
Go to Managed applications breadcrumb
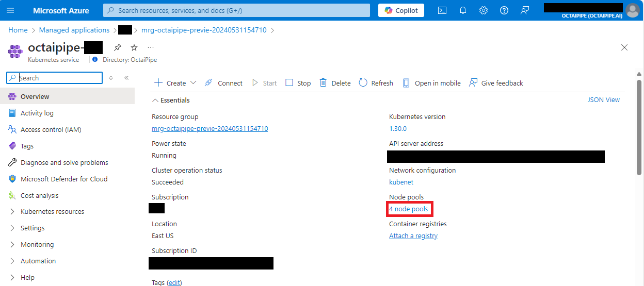74,30
